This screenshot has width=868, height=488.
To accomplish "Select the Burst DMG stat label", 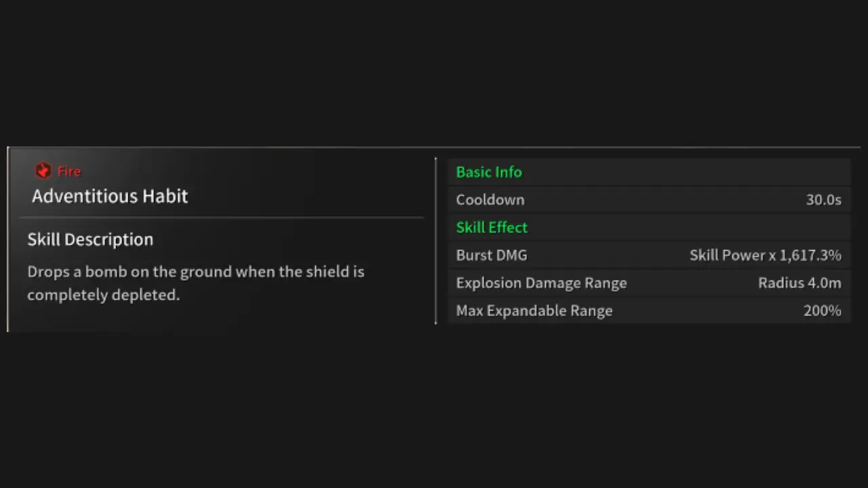I will 491,256.
